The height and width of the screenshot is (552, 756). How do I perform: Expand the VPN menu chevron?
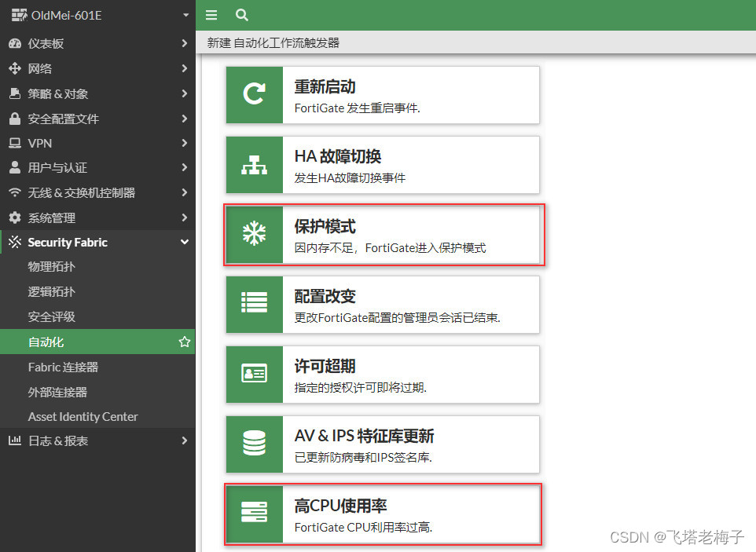click(x=184, y=143)
